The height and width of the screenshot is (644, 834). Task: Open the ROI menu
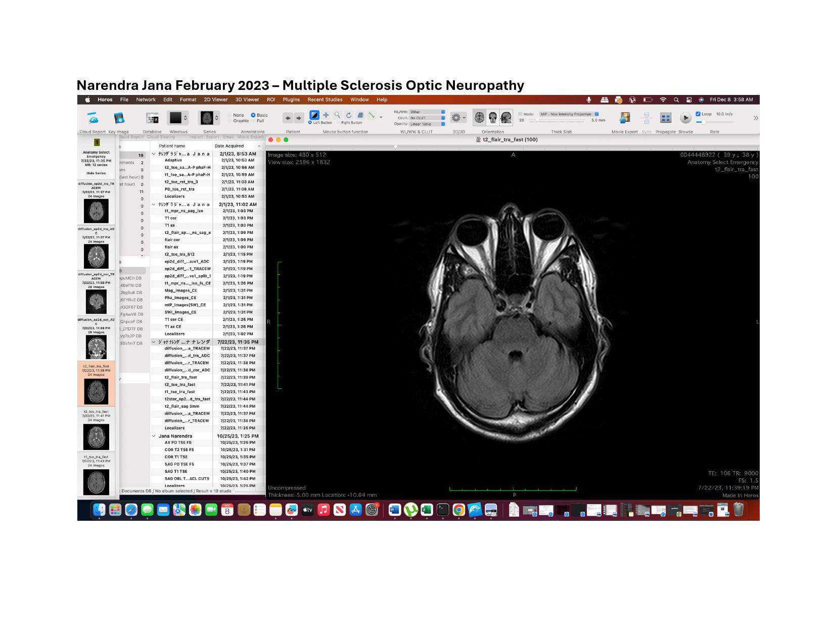[x=271, y=100]
